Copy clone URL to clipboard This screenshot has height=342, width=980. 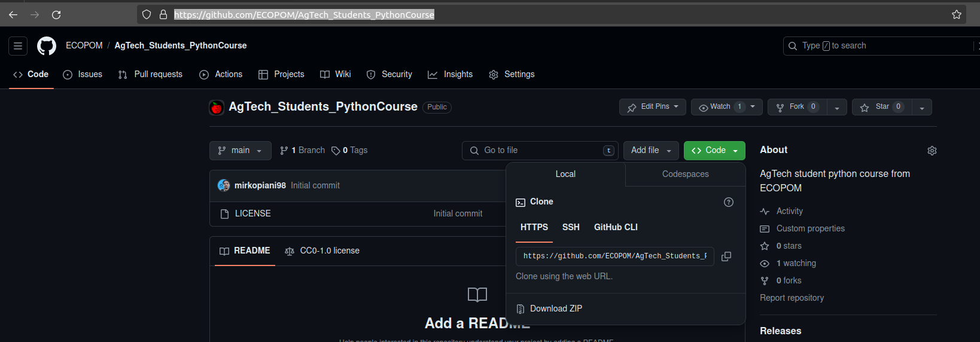pos(726,256)
